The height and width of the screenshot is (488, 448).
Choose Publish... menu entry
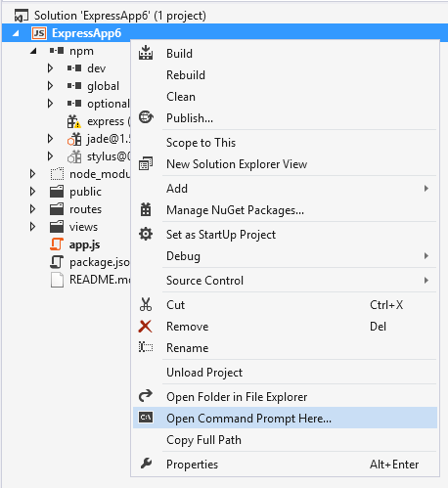285,118
